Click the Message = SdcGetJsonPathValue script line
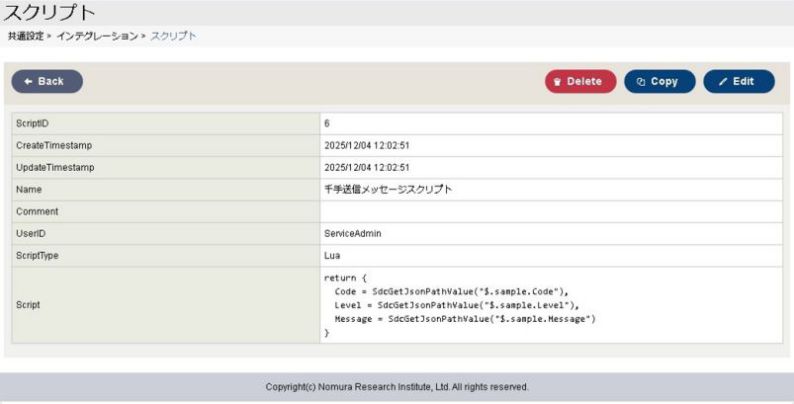This screenshot has width=794, height=404. [465, 319]
